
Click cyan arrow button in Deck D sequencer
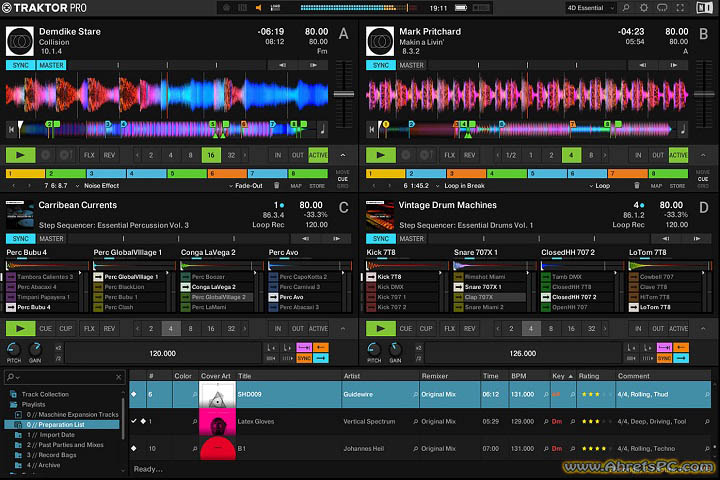click(681, 358)
